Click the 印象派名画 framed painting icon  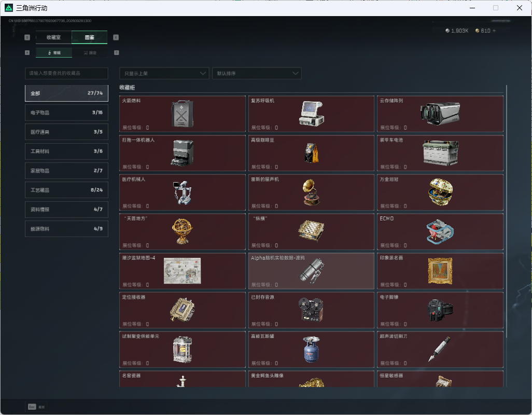440,271
